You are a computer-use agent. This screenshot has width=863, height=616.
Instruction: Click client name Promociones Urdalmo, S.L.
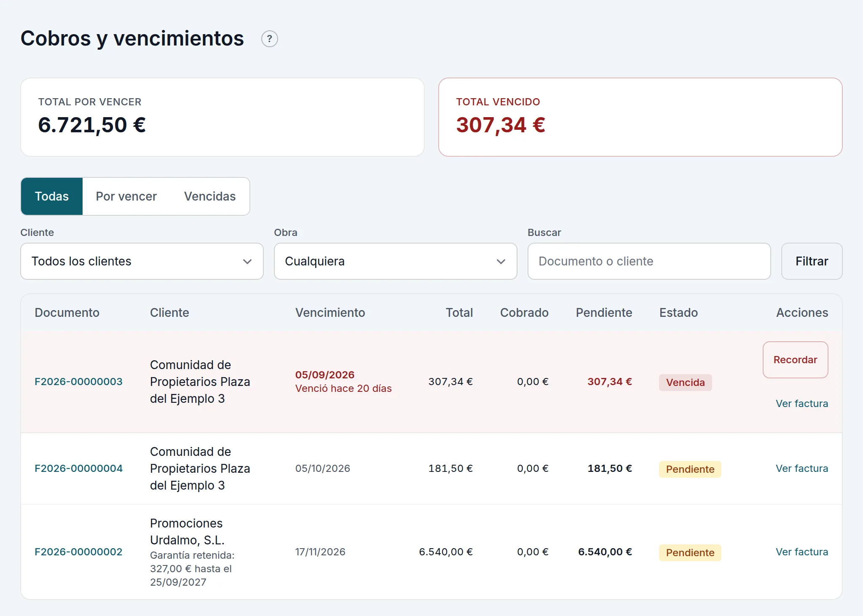(x=187, y=532)
